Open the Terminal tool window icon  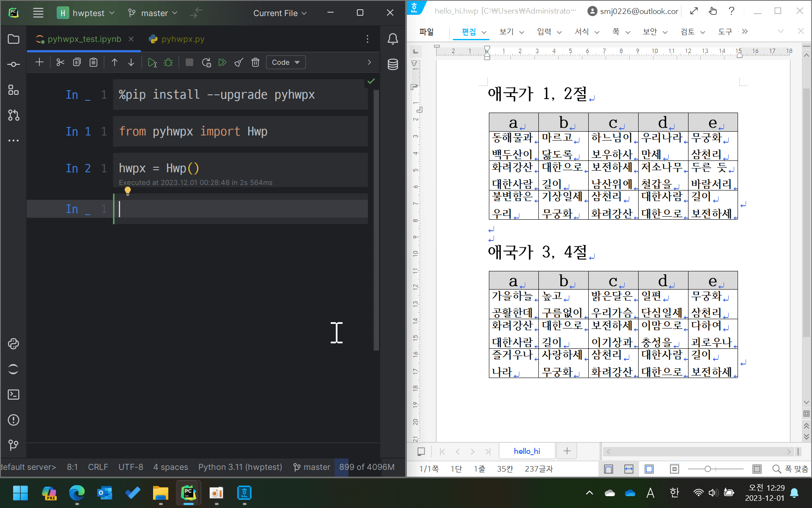13,395
